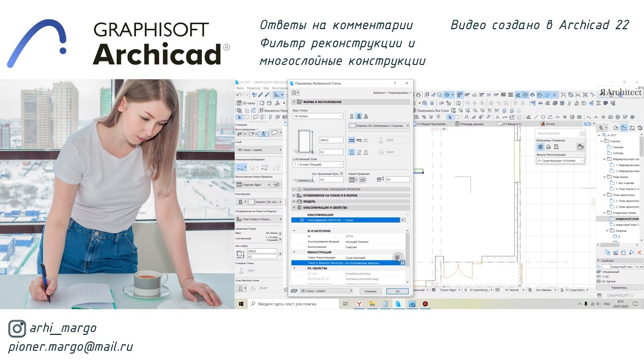Open Вид menu
The height and width of the screenshot is (362, 644).
click(266, 88)
